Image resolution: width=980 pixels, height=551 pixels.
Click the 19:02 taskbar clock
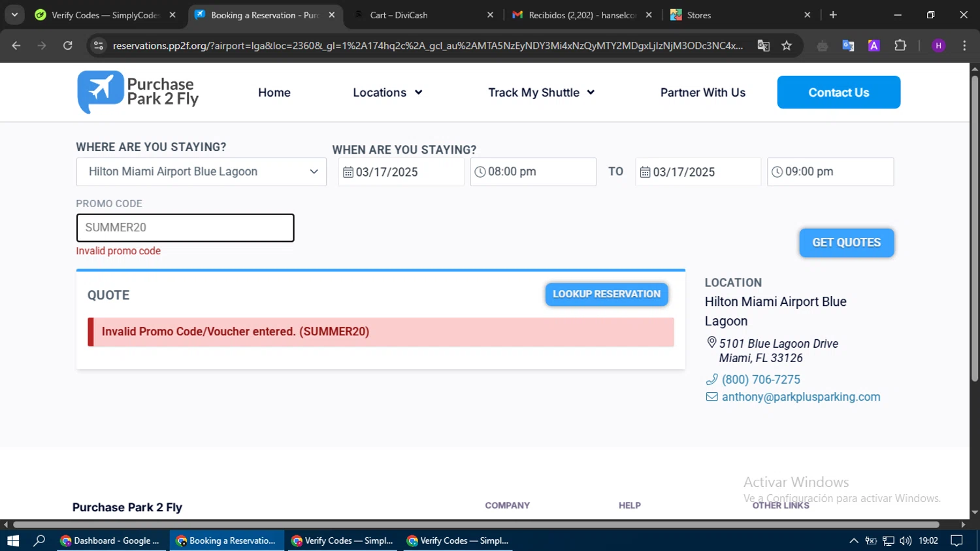coord(928,541)
